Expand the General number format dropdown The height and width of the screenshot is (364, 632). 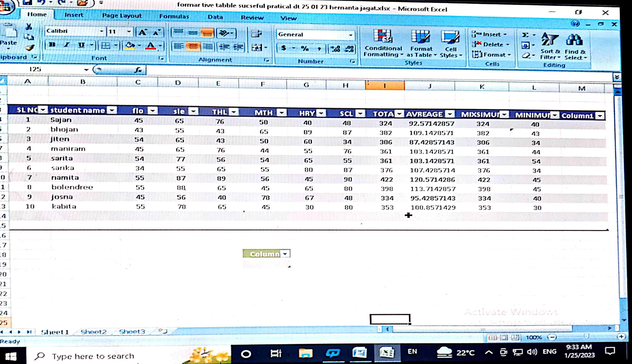pyautogui.click(x=351, y=35)
